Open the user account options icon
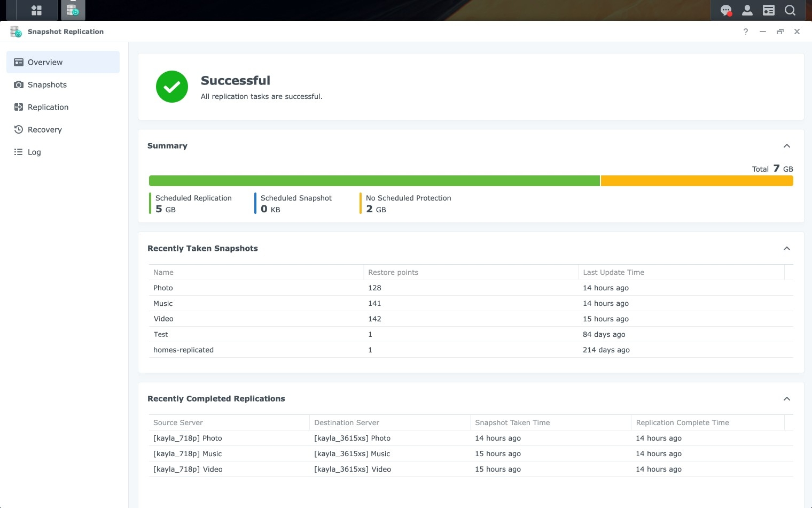Viewport: 812px width, 508px height. pyautogui.click(x=747, y=10)
